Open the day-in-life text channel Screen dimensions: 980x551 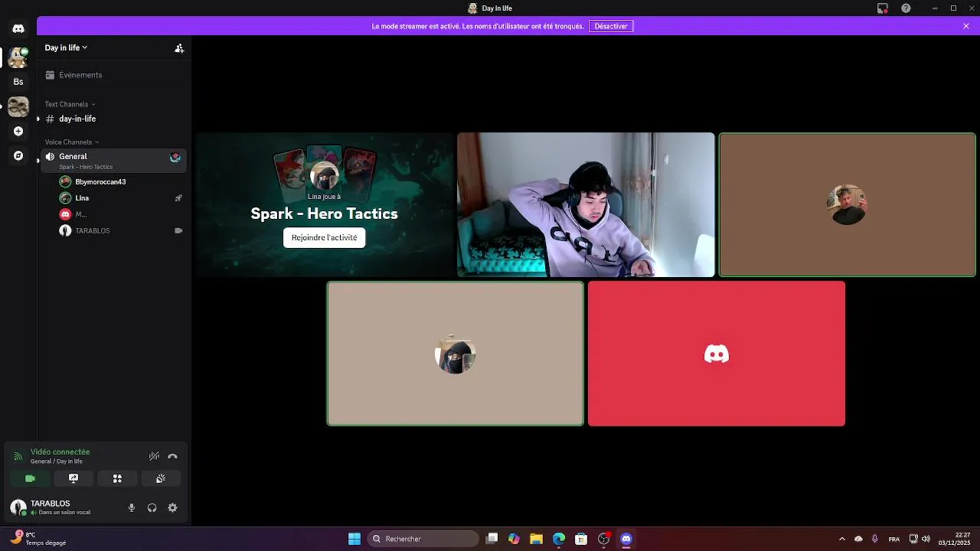coord(114,119)
